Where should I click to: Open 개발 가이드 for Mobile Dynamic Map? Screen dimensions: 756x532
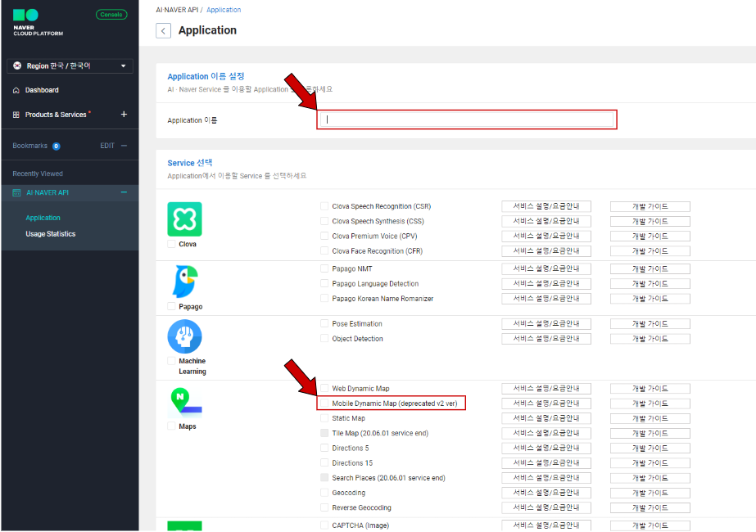pos(650,403)
